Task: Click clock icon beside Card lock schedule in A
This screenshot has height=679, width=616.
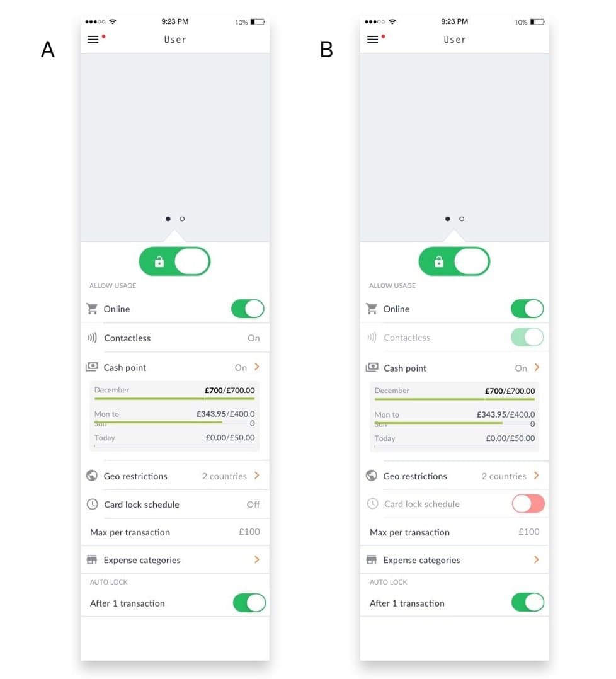Action: [x=92, y=504]
